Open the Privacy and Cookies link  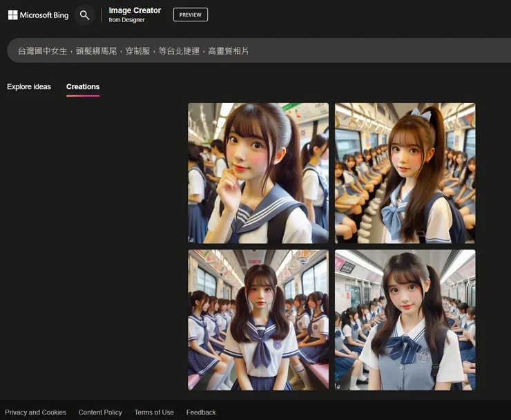tap(36, 412)
